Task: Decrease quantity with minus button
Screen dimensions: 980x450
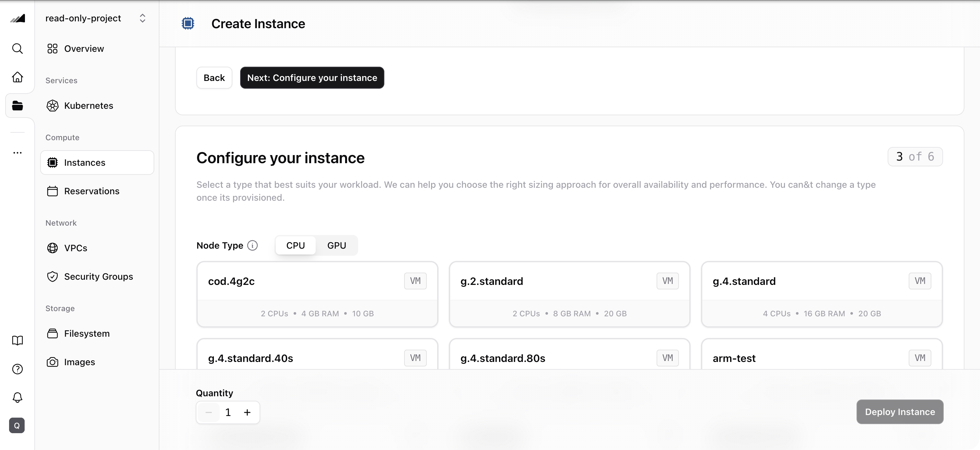Action: [x=208, y=412]
